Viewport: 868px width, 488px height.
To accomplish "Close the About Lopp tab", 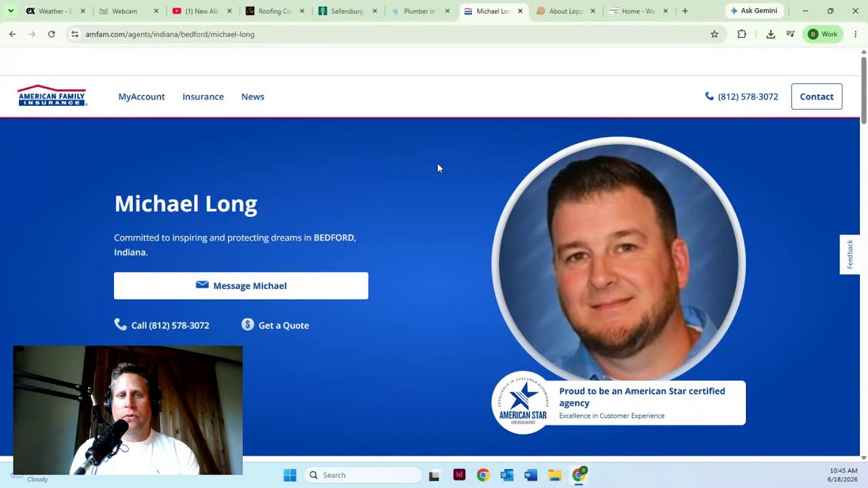I will [593, 11].
